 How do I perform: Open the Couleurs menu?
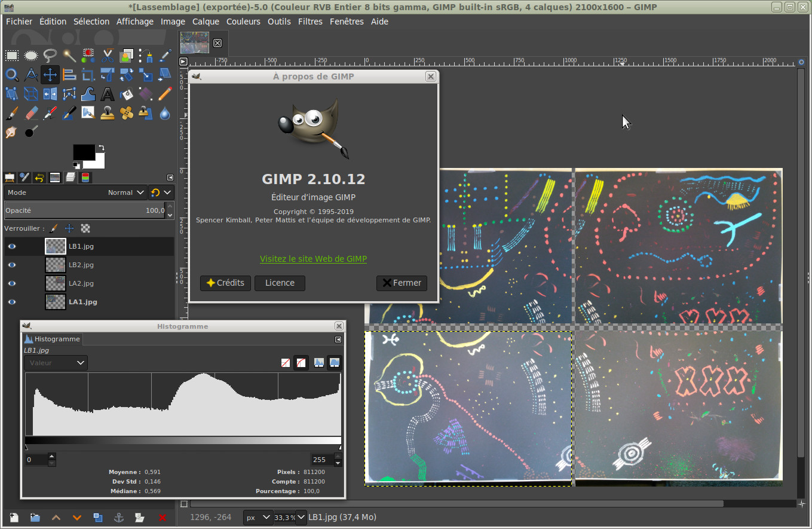[x=243, y=22]
